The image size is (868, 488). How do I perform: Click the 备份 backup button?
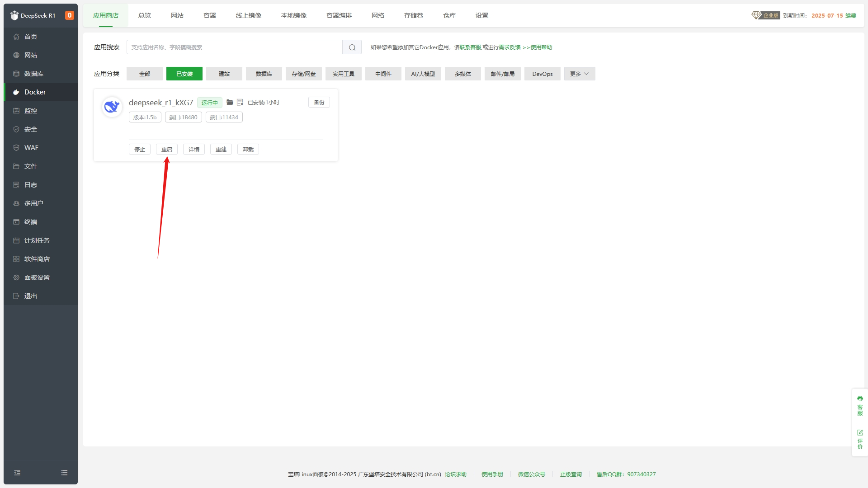tap(319, 103)
